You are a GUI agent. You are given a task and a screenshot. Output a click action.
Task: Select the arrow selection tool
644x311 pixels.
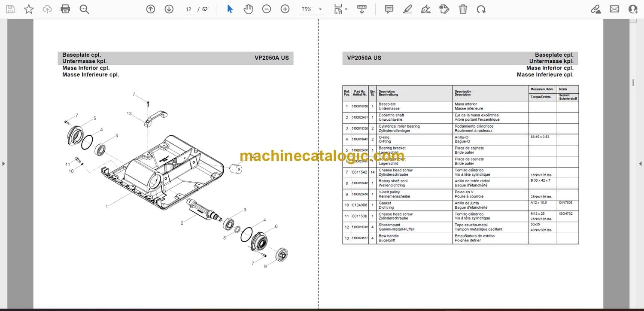tap(230, 9)
